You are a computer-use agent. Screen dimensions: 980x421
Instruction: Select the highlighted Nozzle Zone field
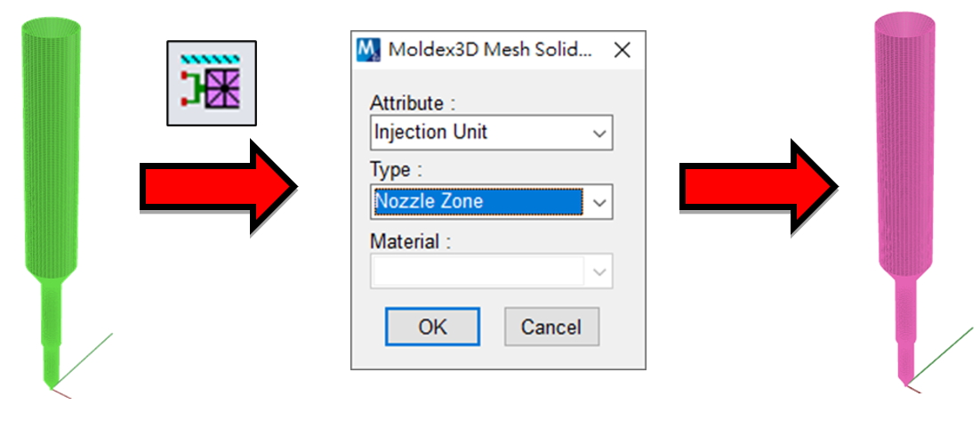478,201
